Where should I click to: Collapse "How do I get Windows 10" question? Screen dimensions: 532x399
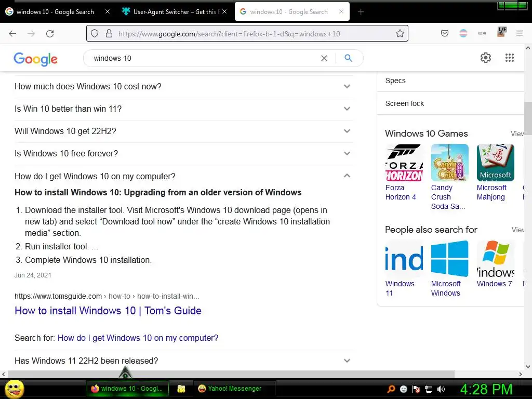tap(183, 176)
